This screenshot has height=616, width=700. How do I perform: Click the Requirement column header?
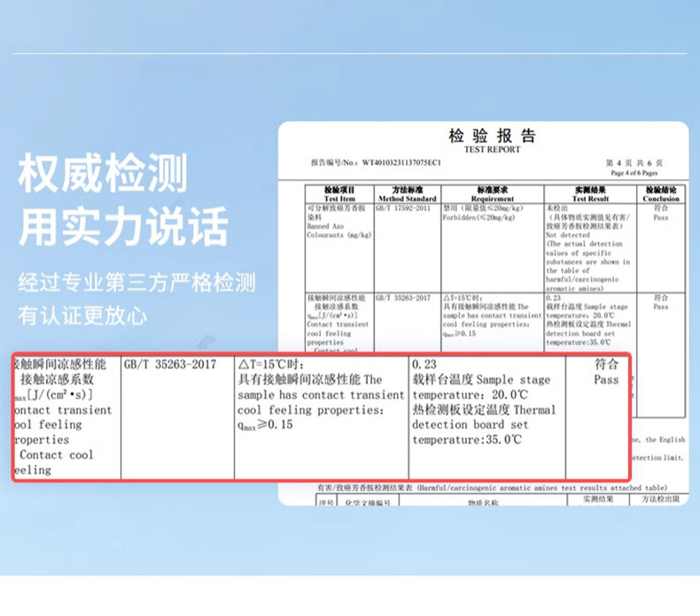coord(492,194)
